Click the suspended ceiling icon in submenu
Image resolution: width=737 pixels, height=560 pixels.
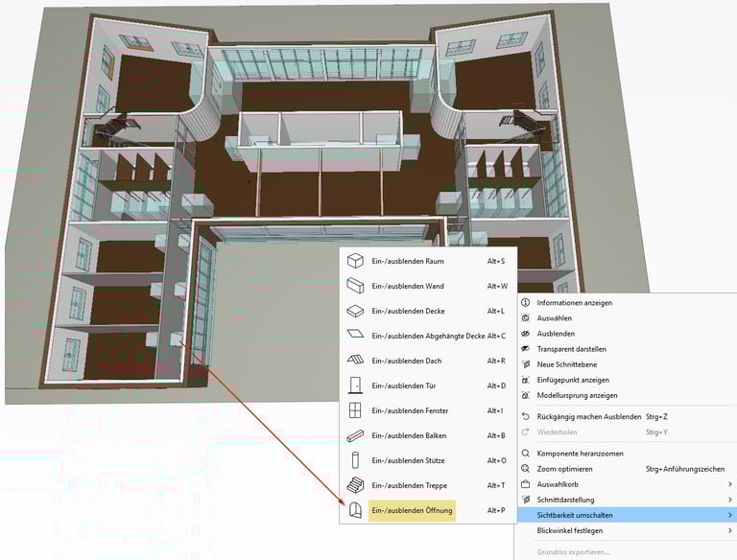coord(355,335)
